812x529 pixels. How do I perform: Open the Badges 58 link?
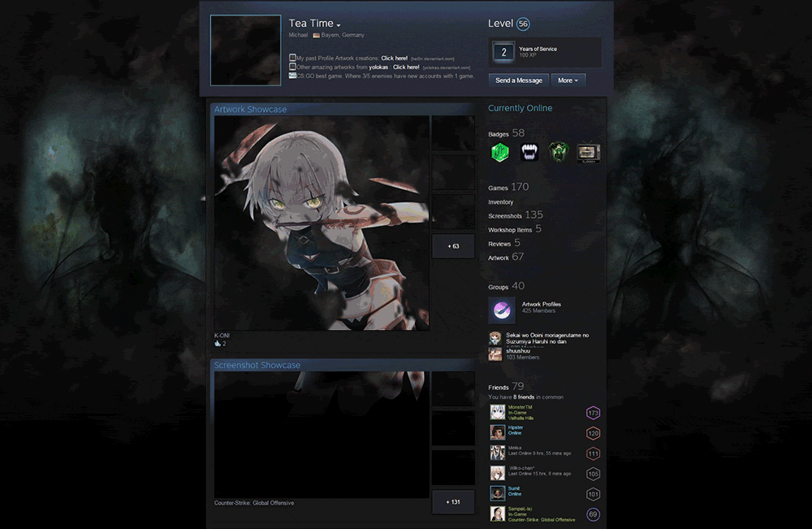[506, 133]
